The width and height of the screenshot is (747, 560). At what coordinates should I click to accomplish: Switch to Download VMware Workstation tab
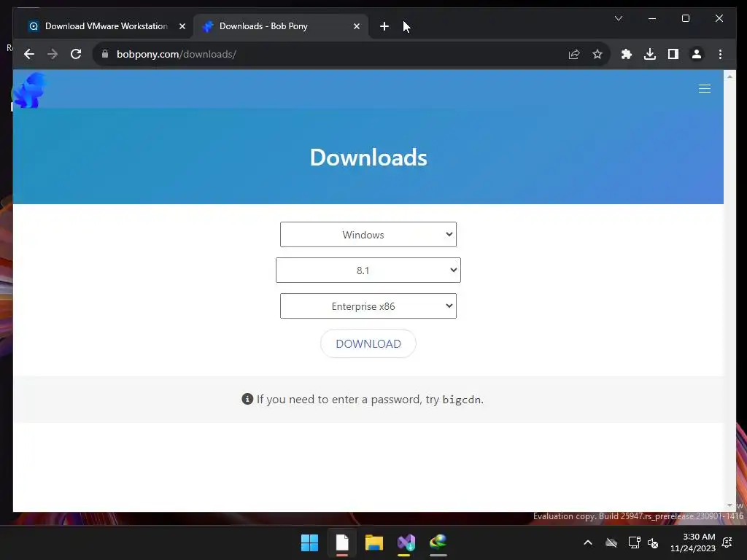[x=106, y=26]
